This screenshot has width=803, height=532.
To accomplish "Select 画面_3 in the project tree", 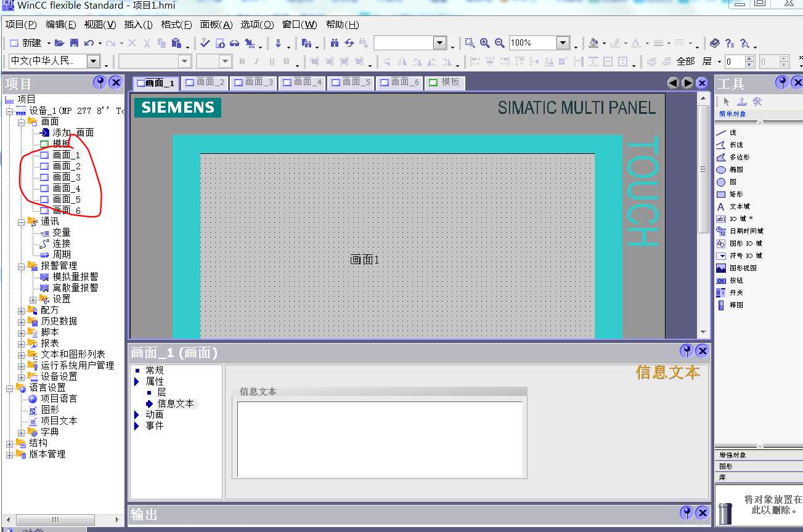I will tap(60, 177).
